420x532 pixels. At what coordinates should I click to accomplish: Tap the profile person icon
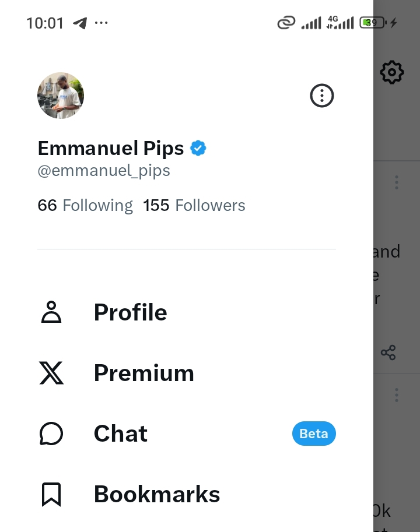(x=51, y=312)
